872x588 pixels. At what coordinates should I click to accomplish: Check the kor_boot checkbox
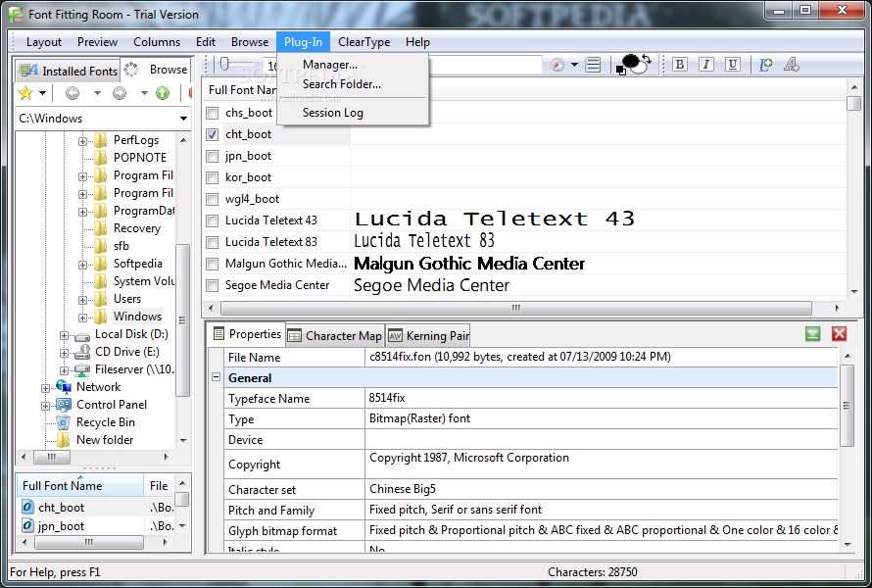tap(212, 177)
